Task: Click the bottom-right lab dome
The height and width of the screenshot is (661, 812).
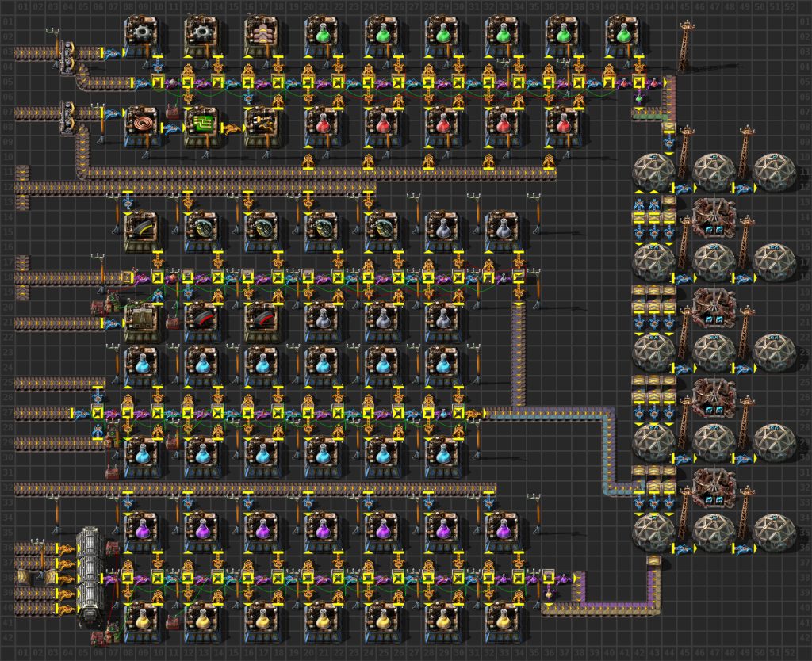Action: pyautogui.click(x=774, y=532)
